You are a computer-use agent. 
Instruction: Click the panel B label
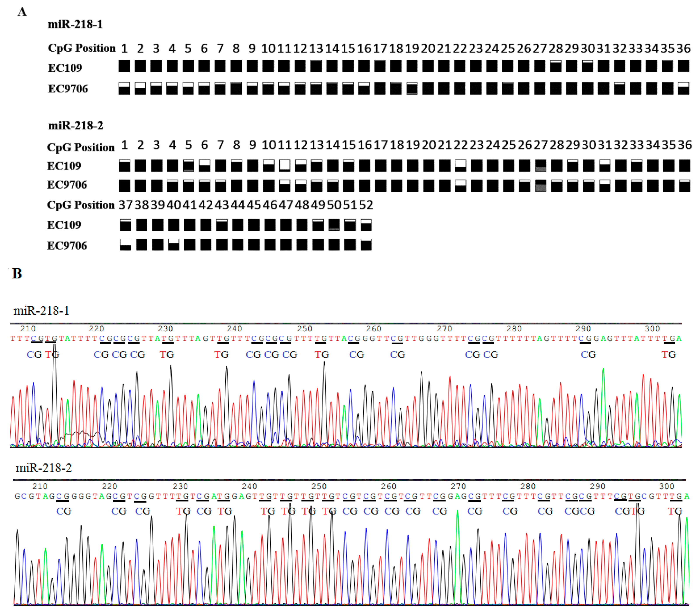coord(17,274)
